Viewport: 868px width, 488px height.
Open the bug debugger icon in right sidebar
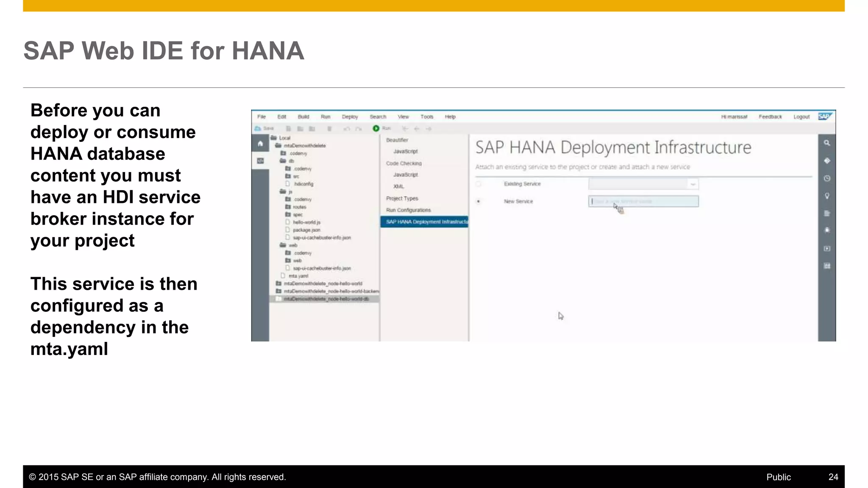tap(827, 230)
